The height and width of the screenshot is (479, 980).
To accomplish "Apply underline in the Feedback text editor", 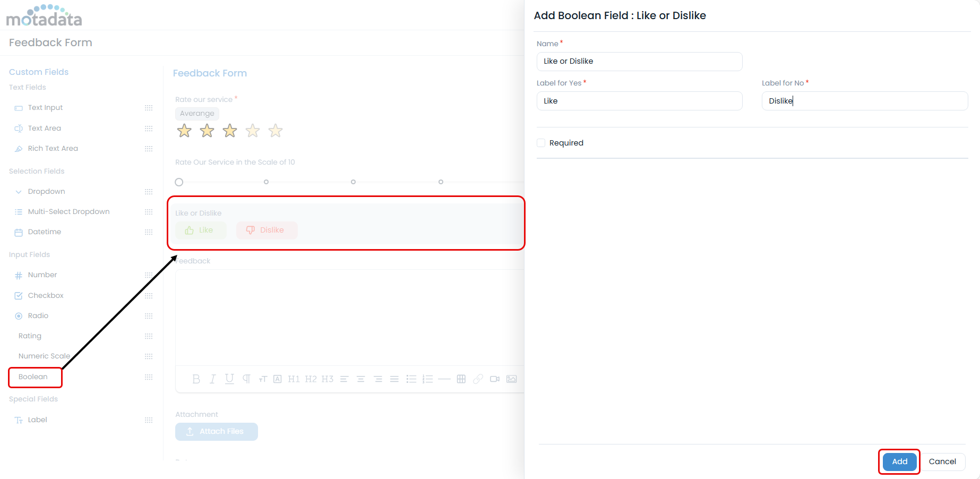I will (229, 379).
